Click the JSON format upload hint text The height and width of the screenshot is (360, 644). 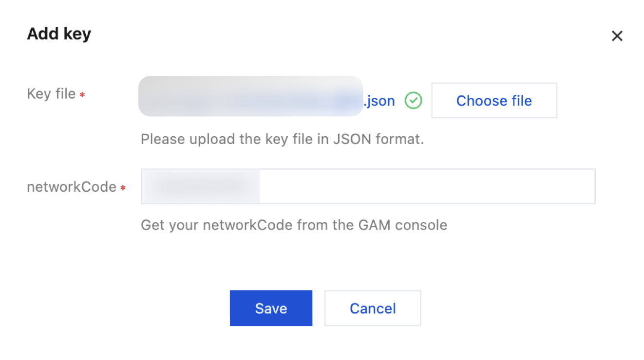tap(282, 139)
